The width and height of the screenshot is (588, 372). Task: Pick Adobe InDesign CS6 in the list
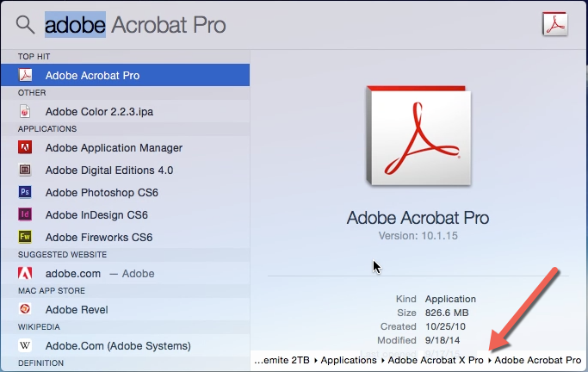(125, 215)
